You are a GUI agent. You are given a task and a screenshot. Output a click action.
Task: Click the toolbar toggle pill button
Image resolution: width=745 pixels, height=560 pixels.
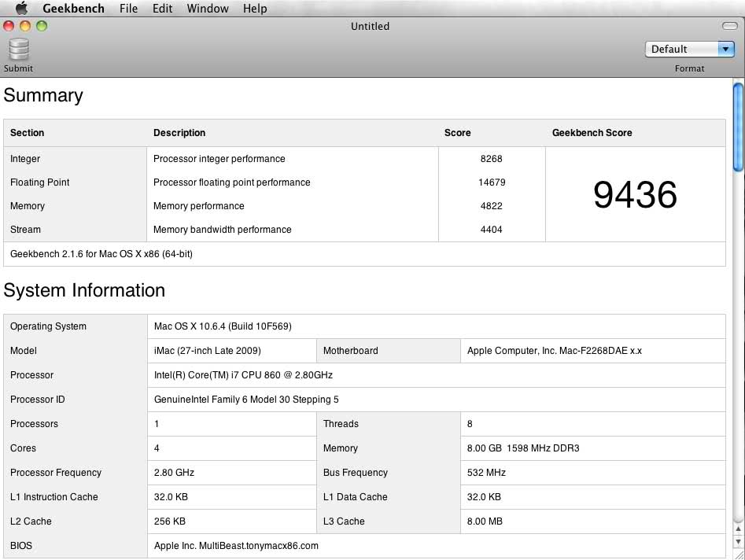(729, 26)
